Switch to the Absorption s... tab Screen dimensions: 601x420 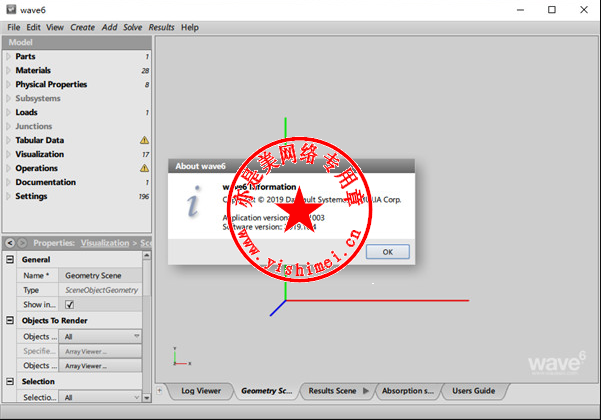tap(408, 391)
